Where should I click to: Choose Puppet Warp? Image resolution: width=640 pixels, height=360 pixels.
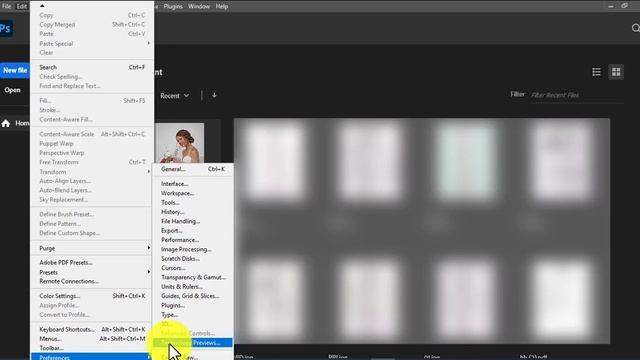(x=92, y=144)
